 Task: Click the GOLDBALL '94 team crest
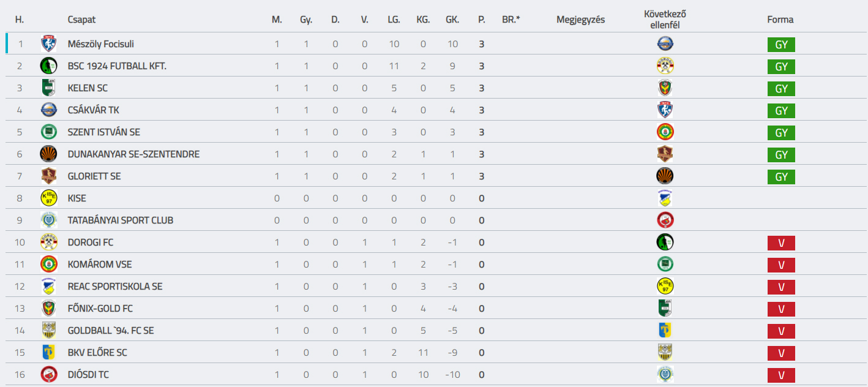(48, 331)
